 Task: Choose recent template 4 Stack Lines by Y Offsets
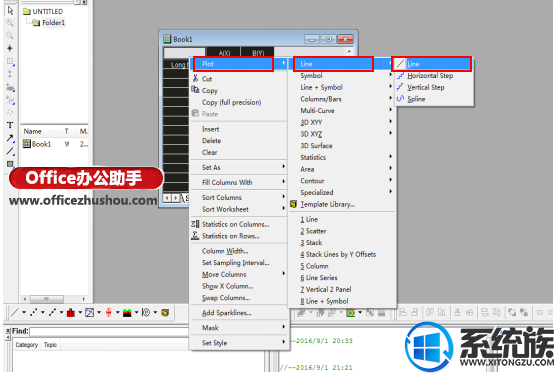click(342, 254)
